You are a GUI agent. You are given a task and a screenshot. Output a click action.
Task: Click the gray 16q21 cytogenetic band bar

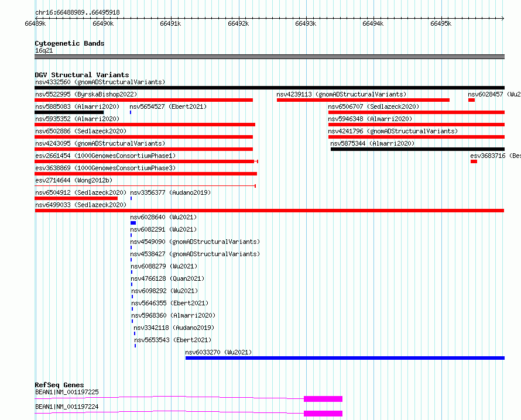(x=269, y=57)
